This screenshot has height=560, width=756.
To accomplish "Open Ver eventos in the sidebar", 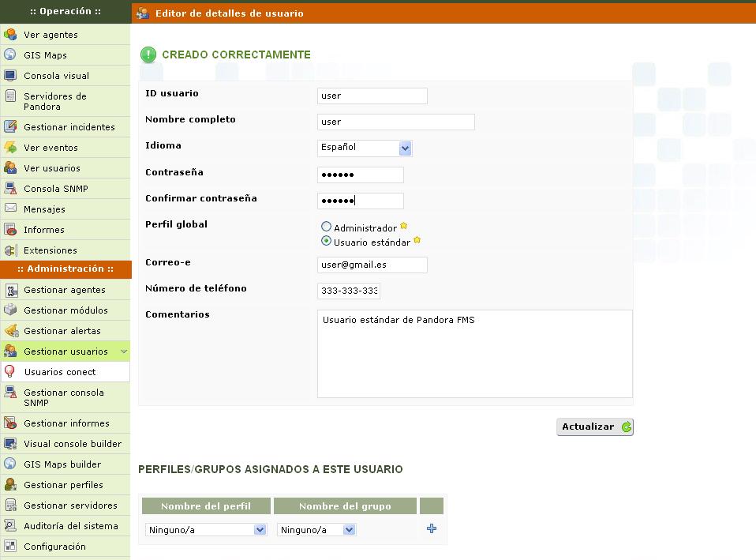I will [x=51, y=148].
